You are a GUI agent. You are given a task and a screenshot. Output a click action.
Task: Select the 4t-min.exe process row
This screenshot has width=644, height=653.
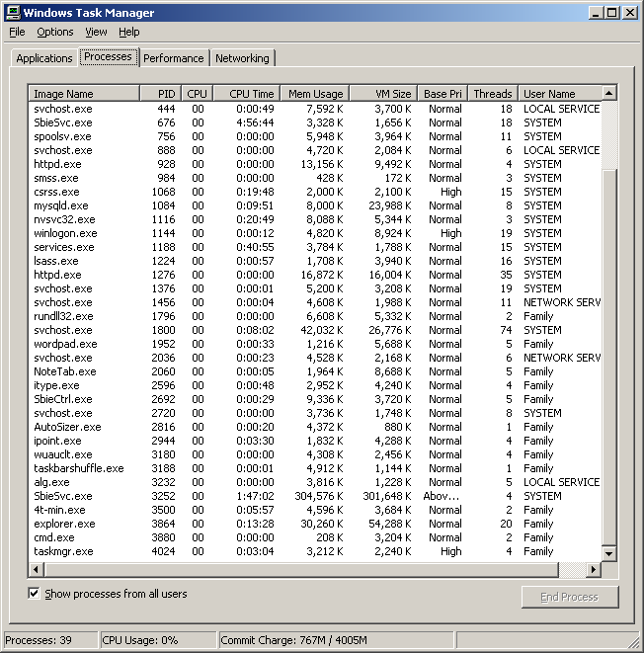[315, 510]
